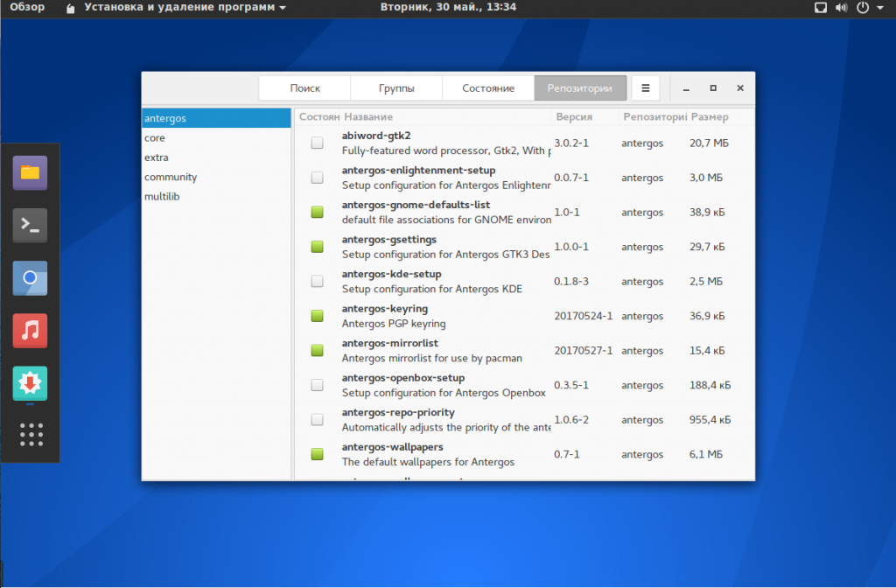Switch to the Состояние view
The image size is (896, 588).
click(488, 88)
